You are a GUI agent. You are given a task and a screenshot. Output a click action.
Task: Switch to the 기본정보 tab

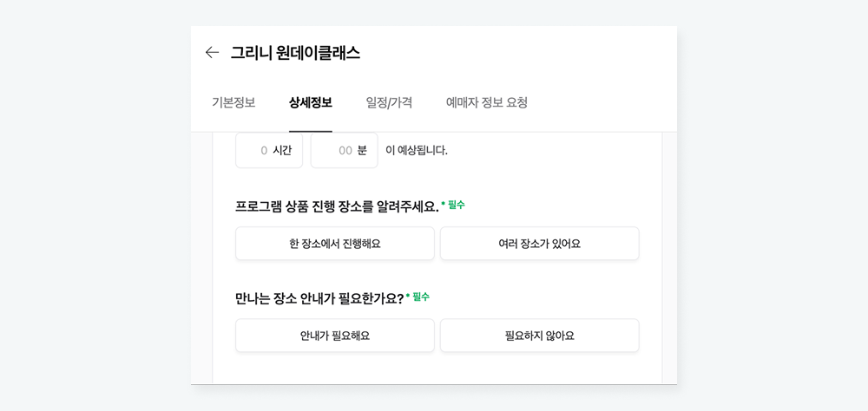coord(233,103)
